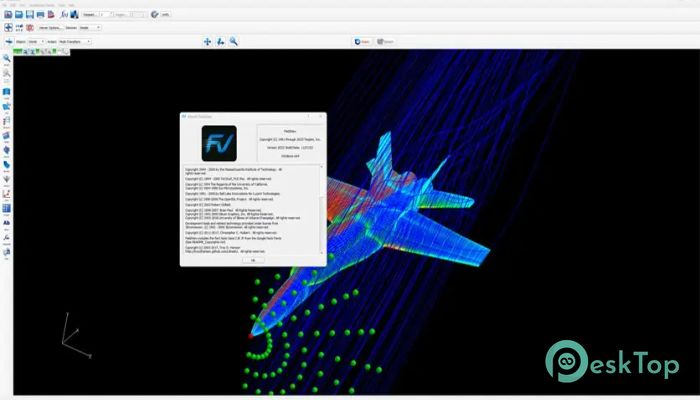Click the first icon in the top toolbar

(x=8, y=15)
